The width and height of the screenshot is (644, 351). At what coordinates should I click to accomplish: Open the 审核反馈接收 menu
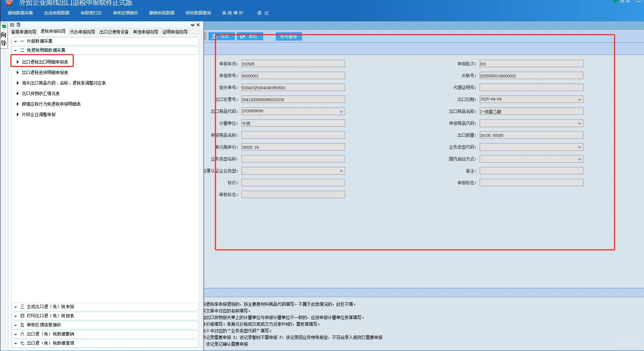tap(125, 13)
